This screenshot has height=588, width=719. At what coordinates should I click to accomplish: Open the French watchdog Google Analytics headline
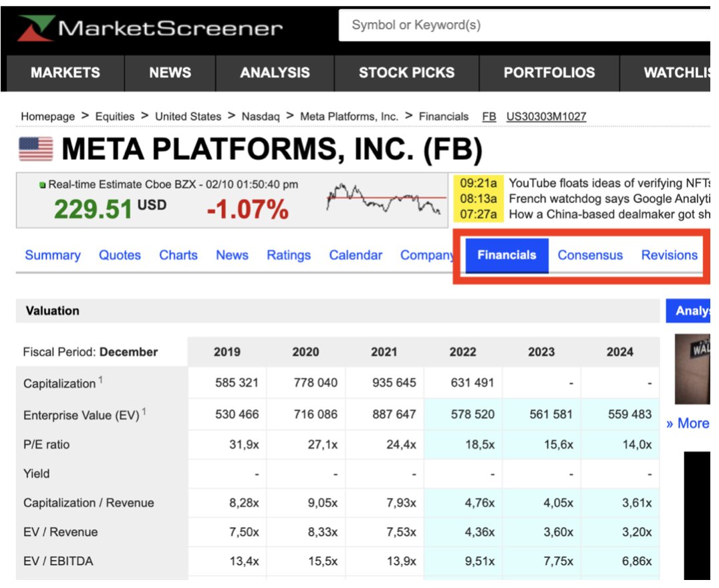(609, 199)
